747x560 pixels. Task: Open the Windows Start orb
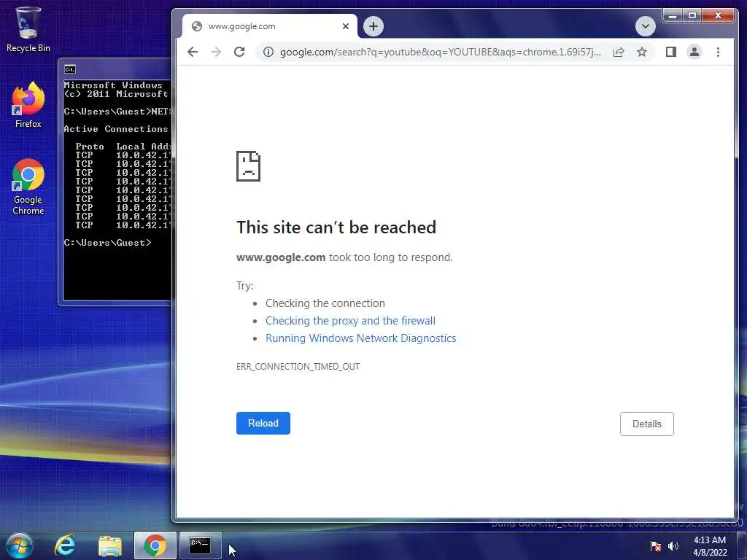[20, 545]
